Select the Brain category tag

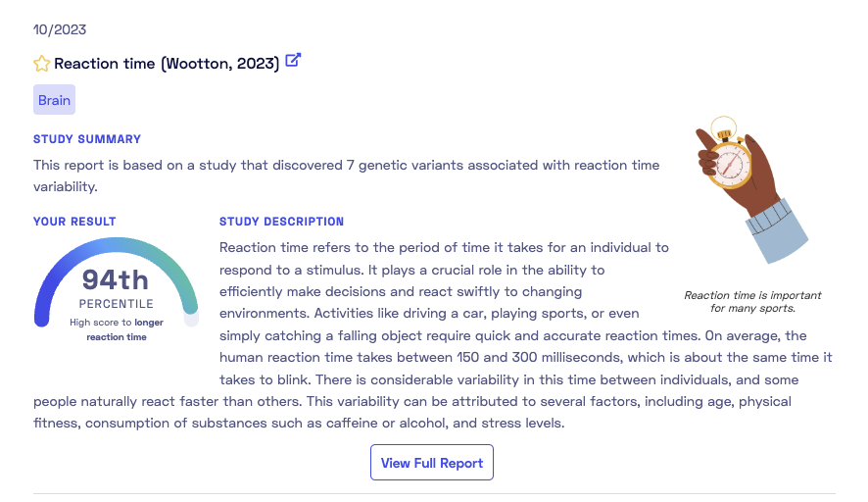pos(54,100)
